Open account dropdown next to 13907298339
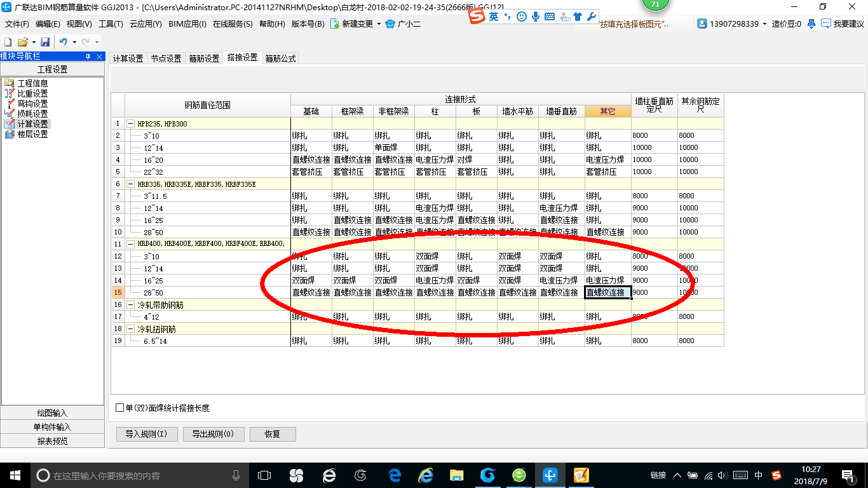This screenshot has height=488, width=868. pos(764,24)
